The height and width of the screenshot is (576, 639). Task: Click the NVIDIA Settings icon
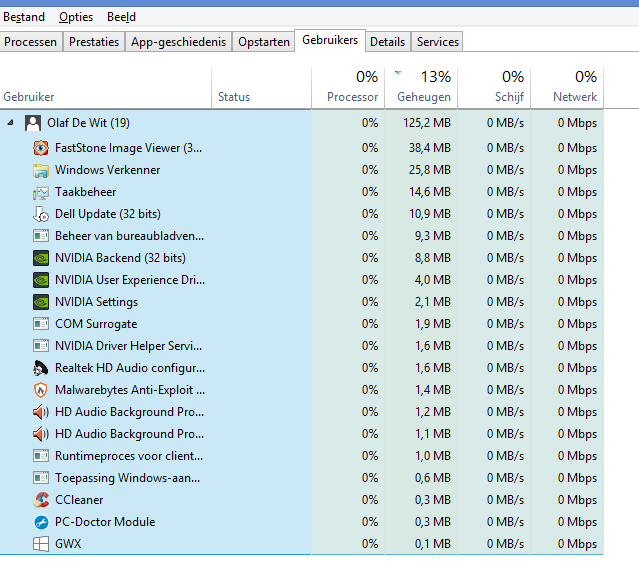(x=41, y=302)
